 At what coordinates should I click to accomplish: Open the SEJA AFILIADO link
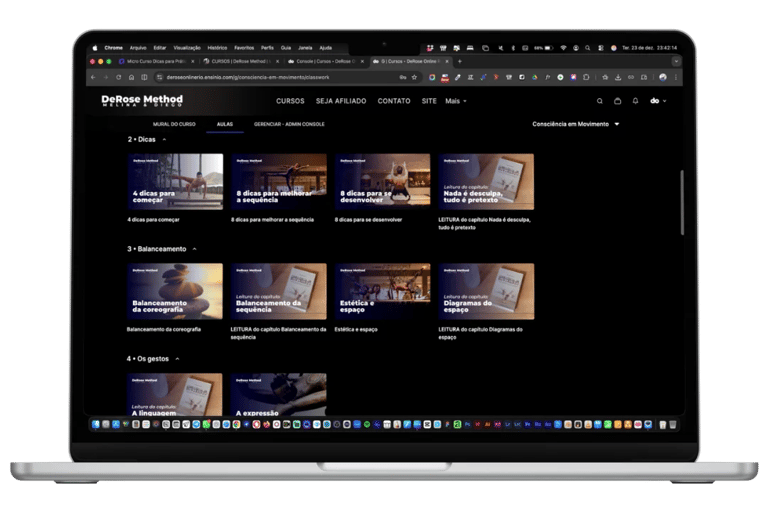point(341,101)
